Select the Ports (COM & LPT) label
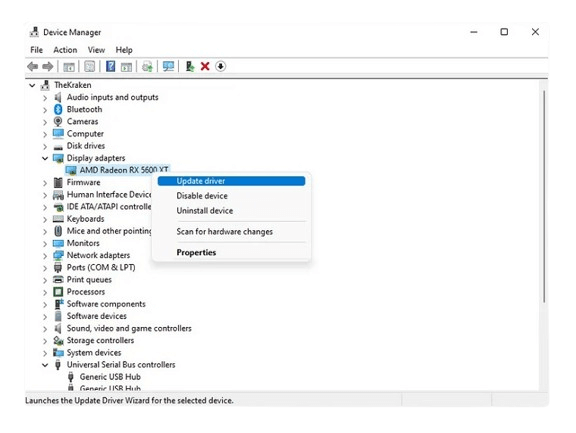 point(101,268)
